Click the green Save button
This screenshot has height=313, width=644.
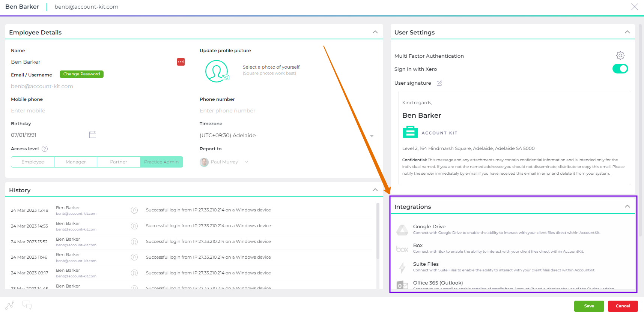[x=589, y=306]
